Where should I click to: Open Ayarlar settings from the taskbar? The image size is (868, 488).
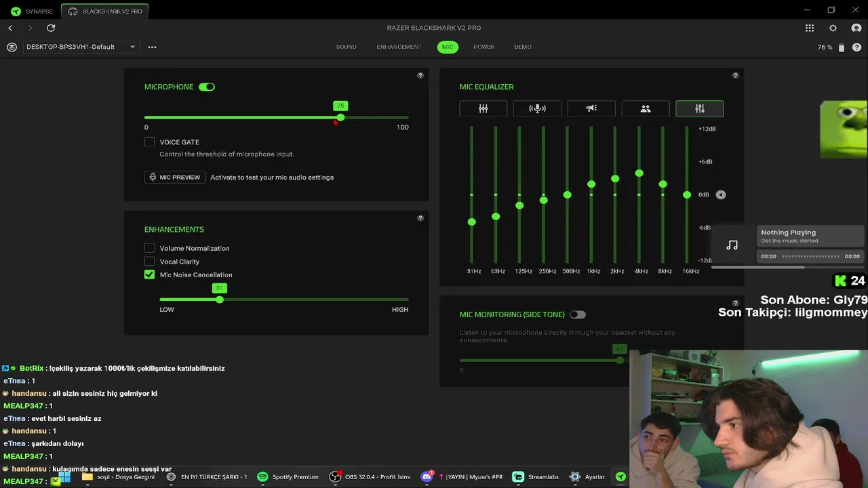587,476
